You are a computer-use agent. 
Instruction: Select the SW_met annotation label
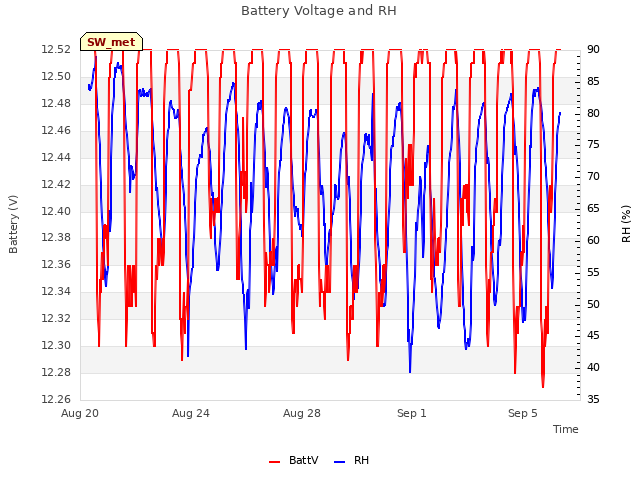(x=111, y=42)
